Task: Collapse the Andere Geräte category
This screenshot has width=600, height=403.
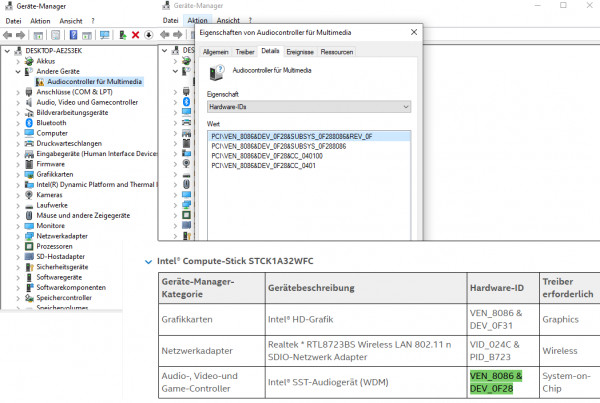Action: coord(18,71)
